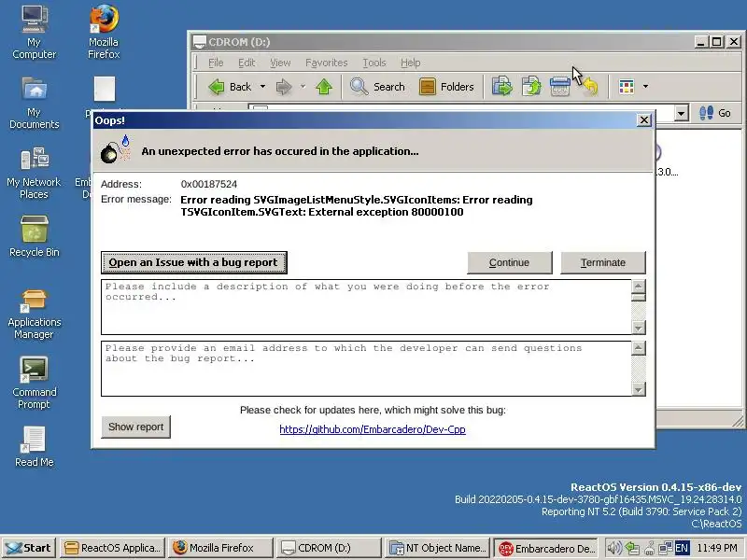
Task: Open the Help menu in CDROM window
Action: pos(410,63)
